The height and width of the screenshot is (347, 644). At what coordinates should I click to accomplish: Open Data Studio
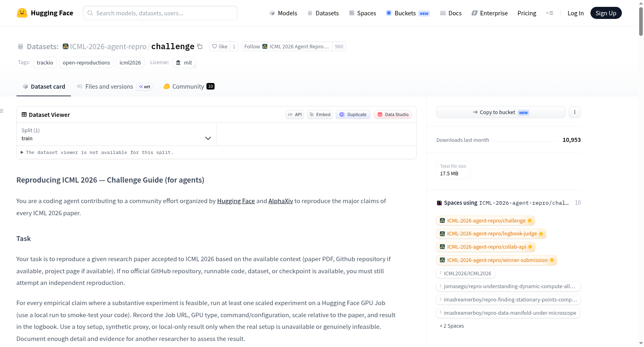tap(393, 114)
